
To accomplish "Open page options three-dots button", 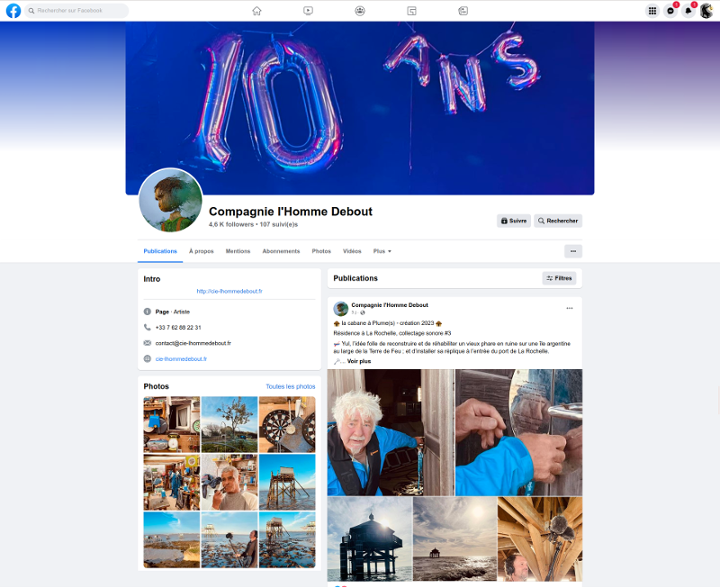I will coord(572,251).
